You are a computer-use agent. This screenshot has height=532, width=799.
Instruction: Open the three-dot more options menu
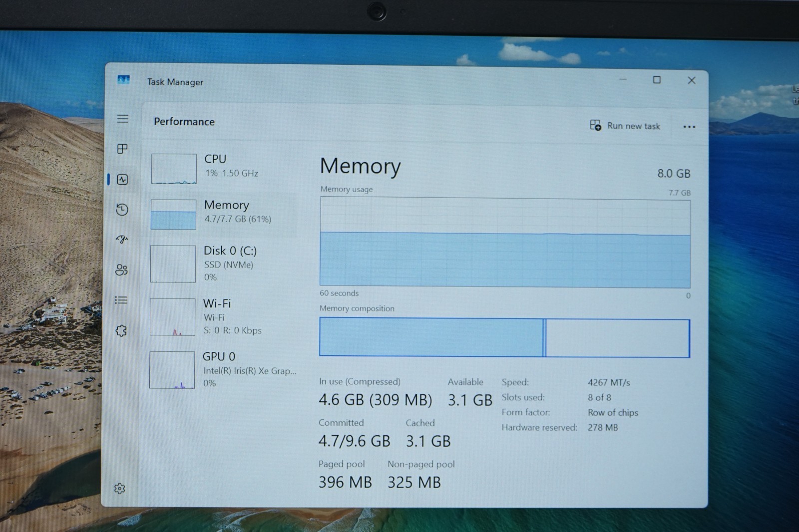[689, 127]
